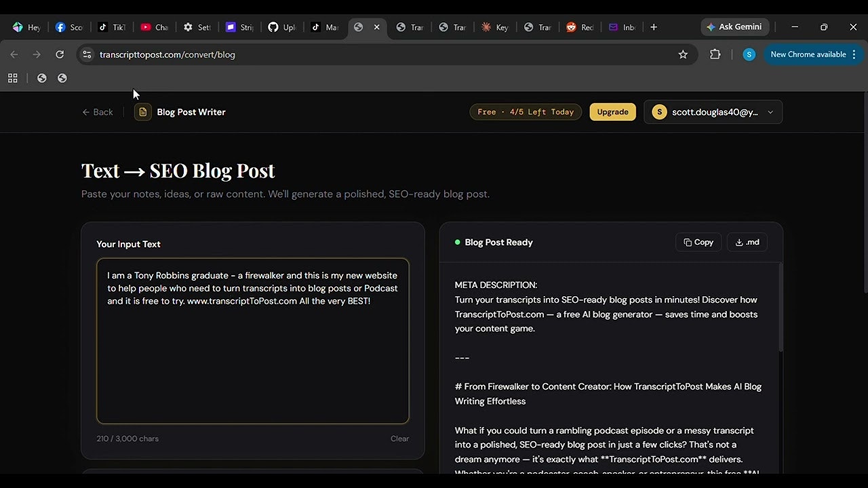Open a new browser tab

click(654, 27)
